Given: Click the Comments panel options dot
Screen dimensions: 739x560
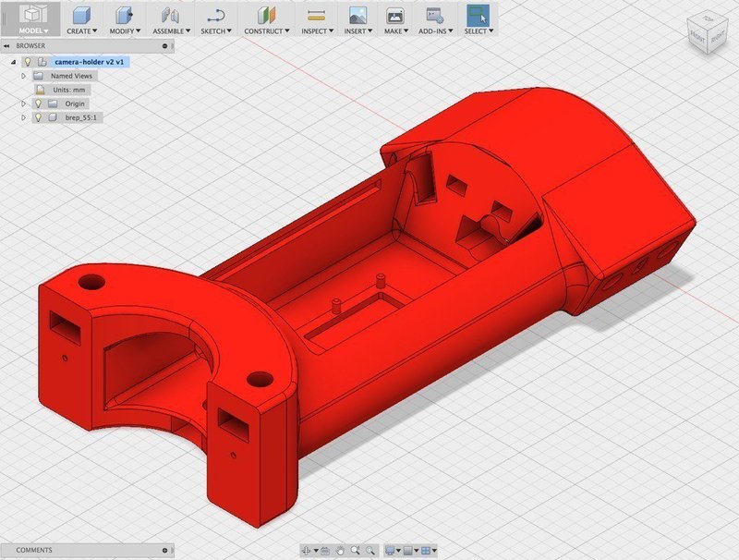Looking at the screenshot, I should (x=165, y=550).
